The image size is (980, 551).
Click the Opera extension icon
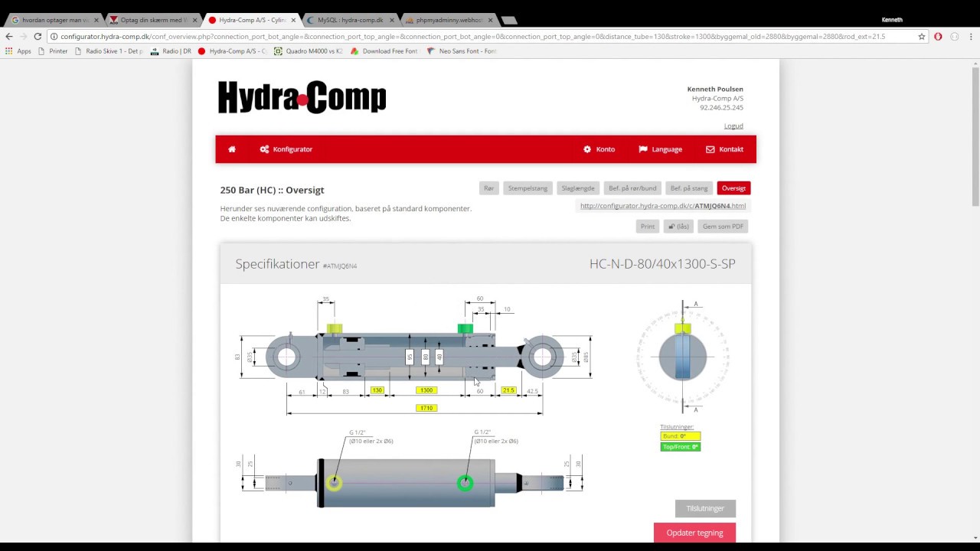point(938,36)
